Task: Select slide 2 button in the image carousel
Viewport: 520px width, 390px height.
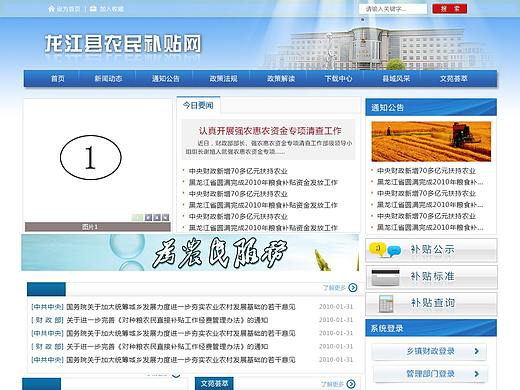Action: [149, 218]
